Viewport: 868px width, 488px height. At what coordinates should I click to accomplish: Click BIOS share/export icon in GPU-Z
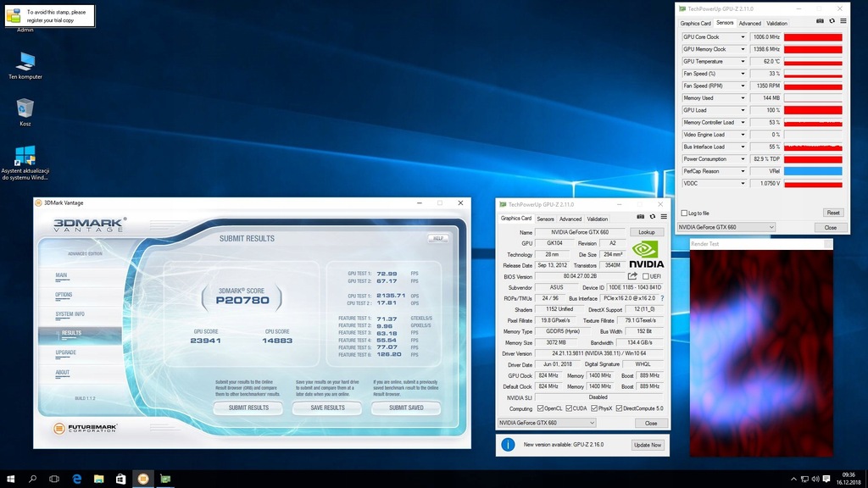coord(632,276)
